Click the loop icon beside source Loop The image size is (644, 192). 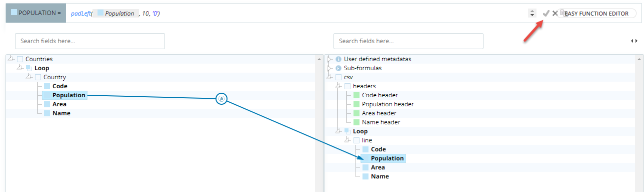(x=29, y=68)
